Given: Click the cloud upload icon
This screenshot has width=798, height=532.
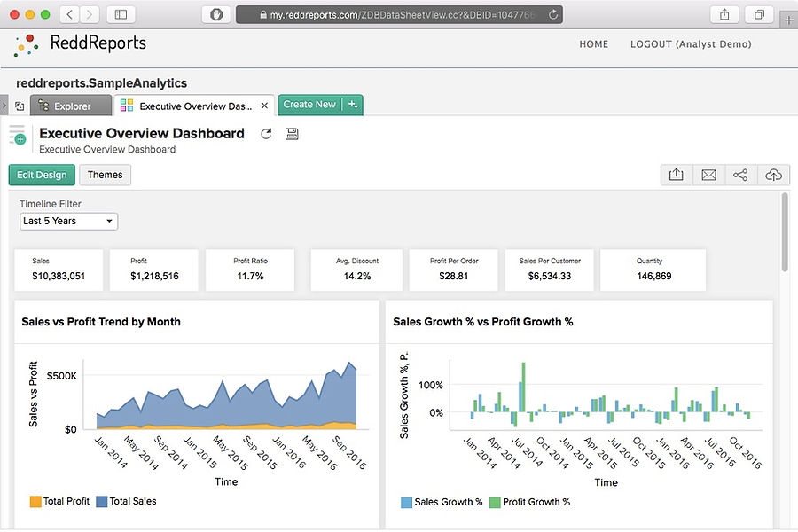Looking at the screenshot, I should (x=772, y=175).
